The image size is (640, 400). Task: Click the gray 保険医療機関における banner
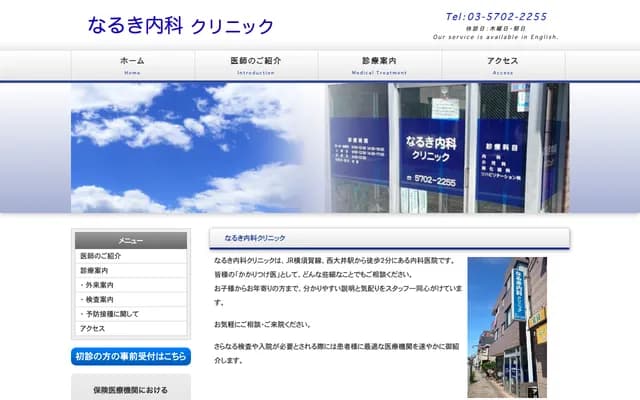(x=130, y=388)
